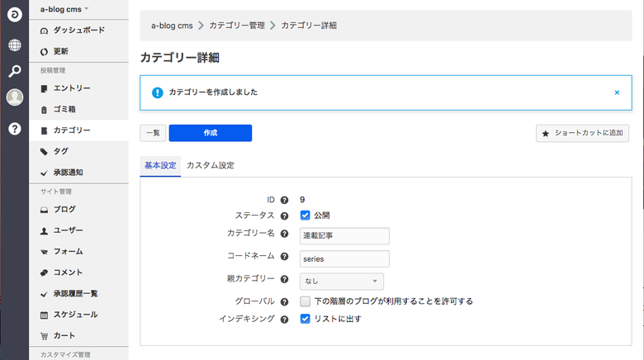The height and width of the screenshot is (360, 644).
Task: Click help icon next to コードネーム label
Action: pyautogui.click(x=284, y=256)
